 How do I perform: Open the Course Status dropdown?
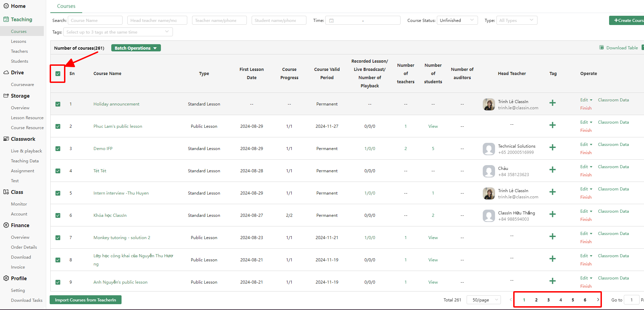pos(457,20)
